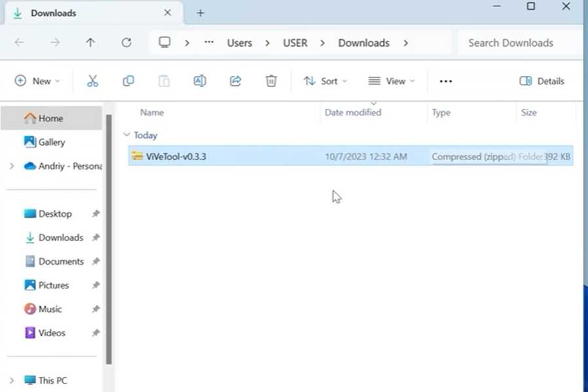Copy the selected item via toolbar

tap(128, 81)
